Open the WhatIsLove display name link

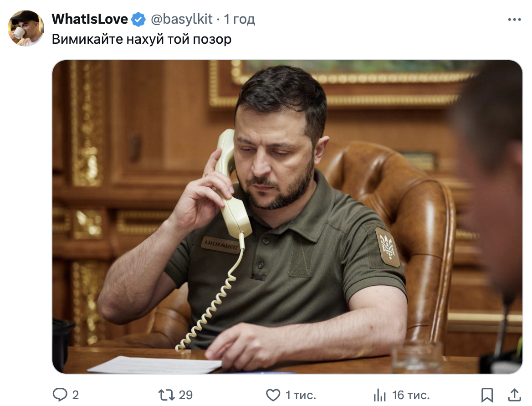pyautogui.click(x=90, y=19)
